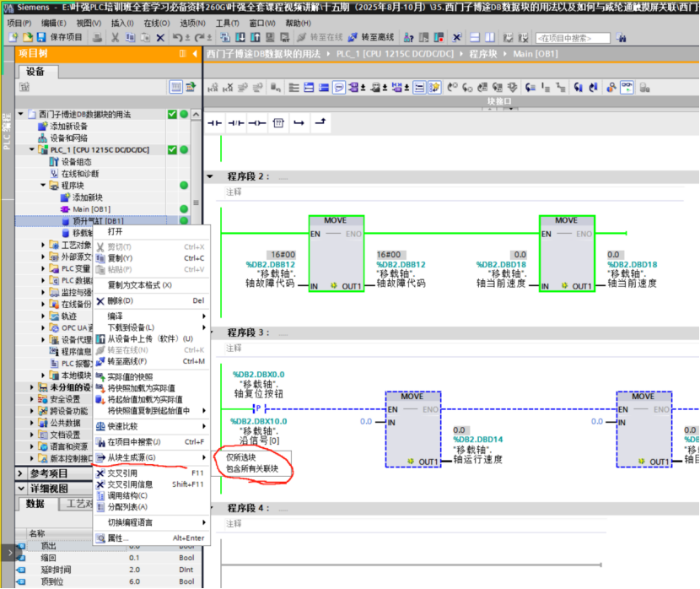Collapse 程序段 2 network

pos(210,176)
